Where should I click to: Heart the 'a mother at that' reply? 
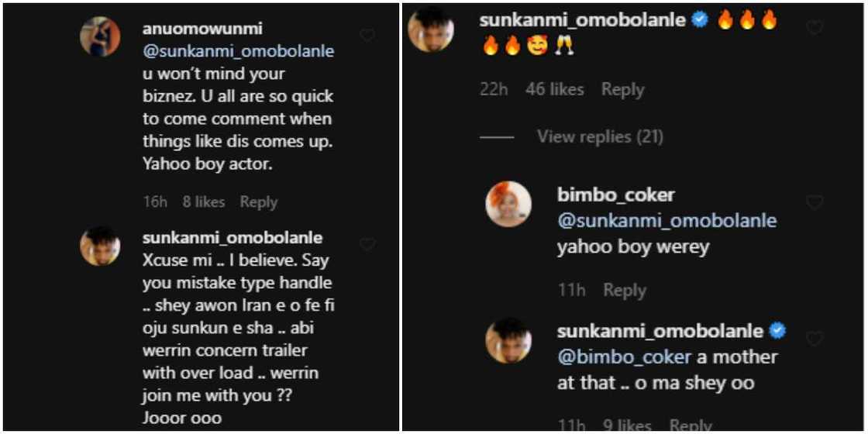coord(815,339)
